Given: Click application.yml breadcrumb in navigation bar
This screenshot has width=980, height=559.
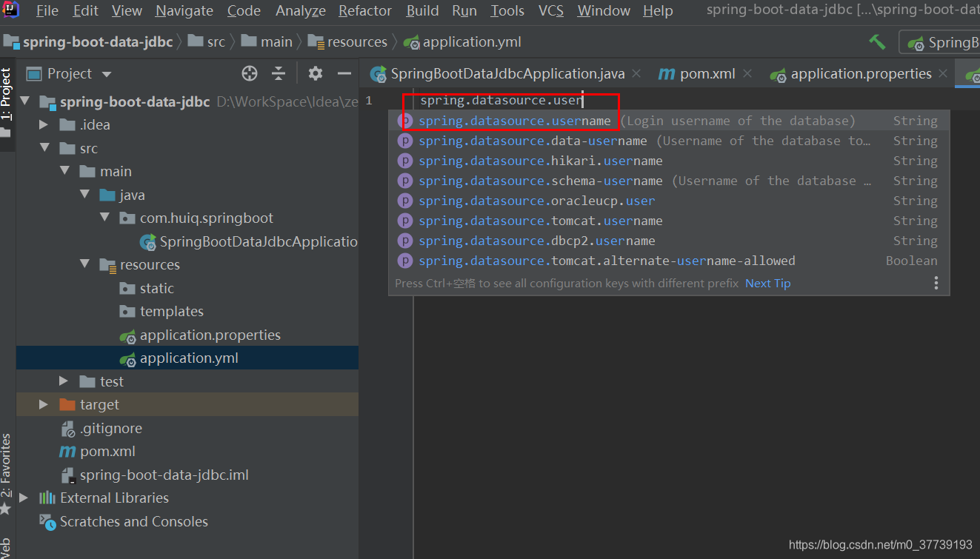Looking at the screenshot, I should pyautogui.click(x=463, y=42).
